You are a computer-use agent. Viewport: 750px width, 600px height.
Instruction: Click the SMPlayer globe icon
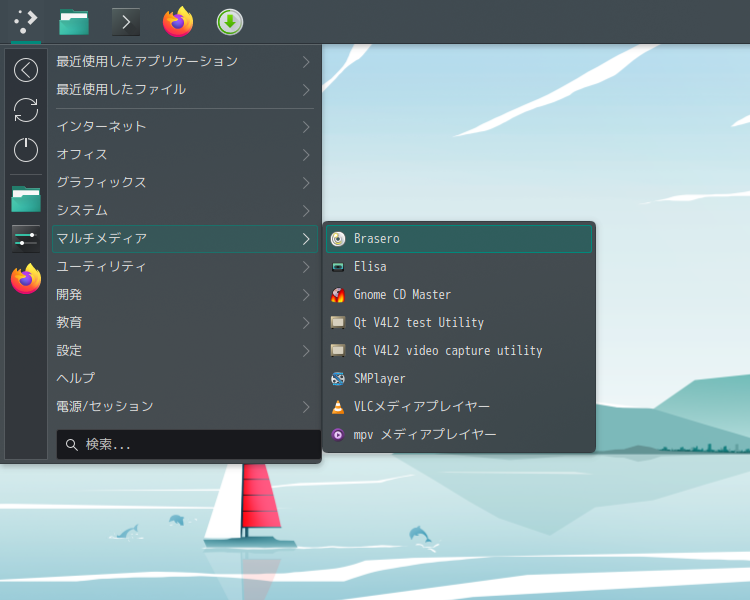(x=338, y=378)
